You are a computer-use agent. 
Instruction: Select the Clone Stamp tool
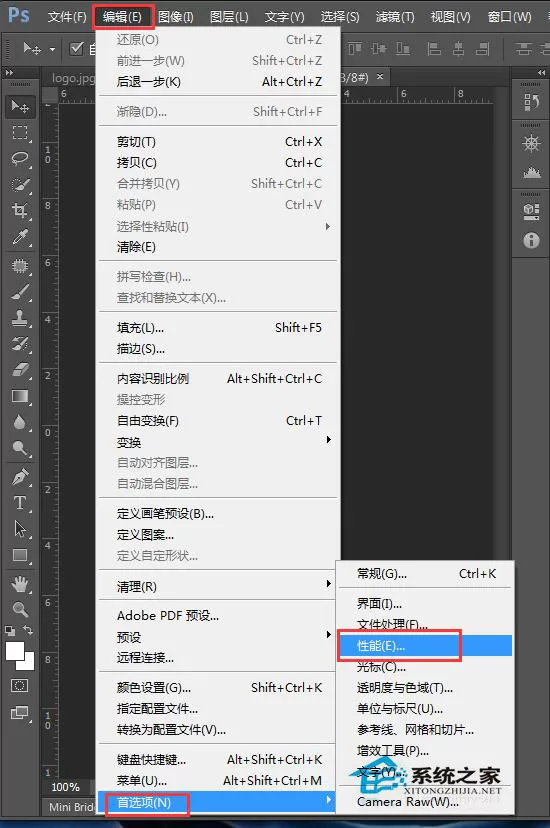(x=20, y=318)
